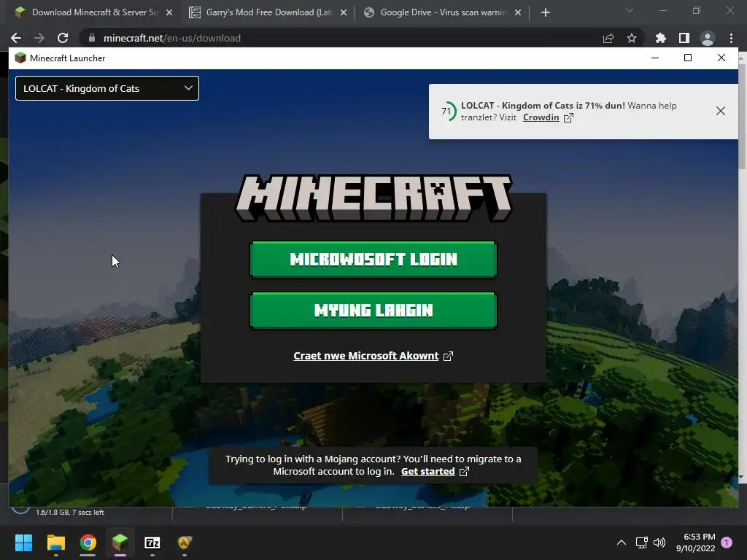
Task: Open network status tray icon
Action: tap(642, 542)
